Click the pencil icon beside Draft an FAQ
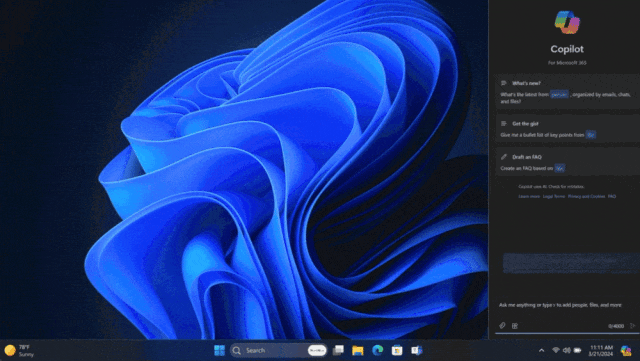This screenshot has height=361, width=640. (x=504, y=157)
